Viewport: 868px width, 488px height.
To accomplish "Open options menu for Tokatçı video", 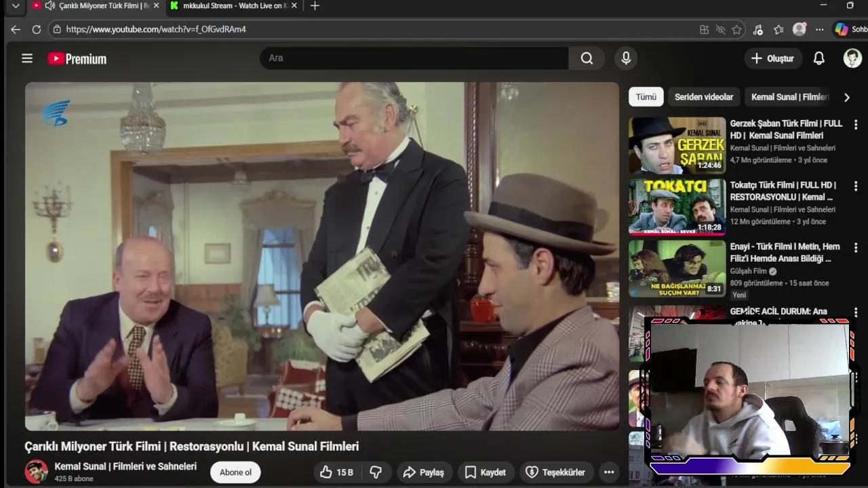I will [x=856, y=186].
